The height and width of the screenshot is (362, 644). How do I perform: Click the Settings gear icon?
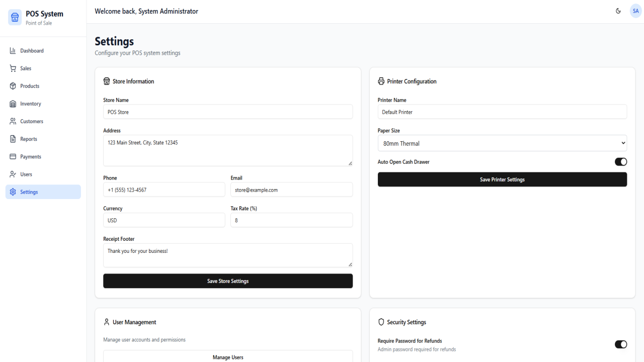coord(13,192)
